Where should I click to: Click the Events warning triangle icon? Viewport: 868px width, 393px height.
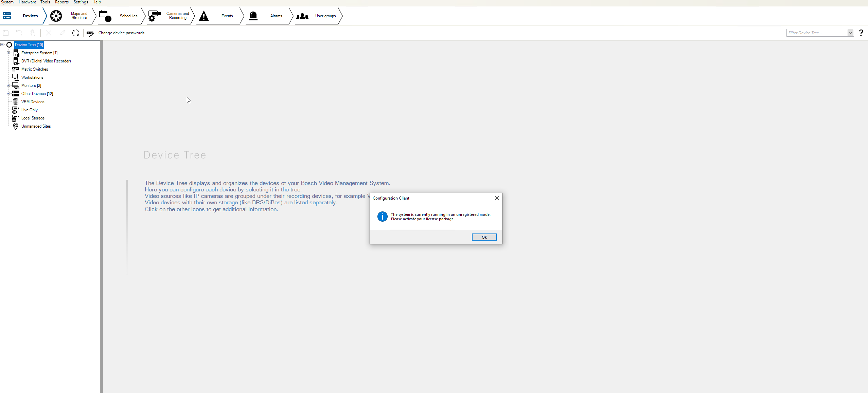coord(204,16)
